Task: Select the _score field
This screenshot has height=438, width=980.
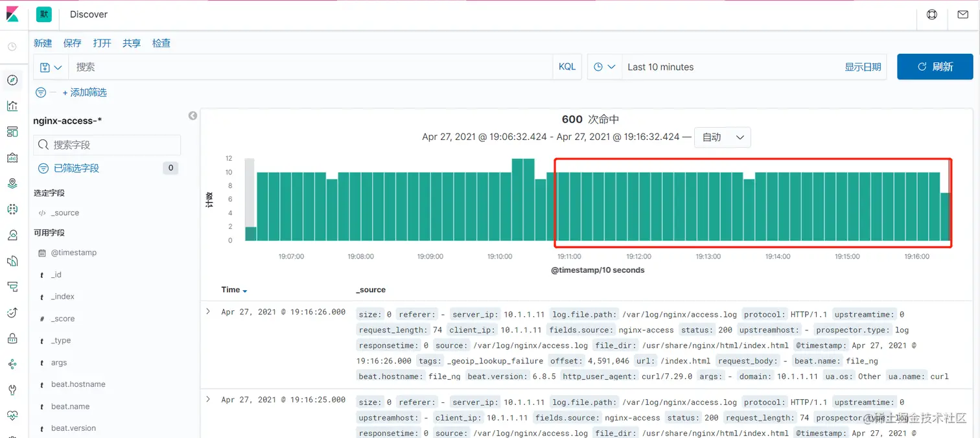Action: point(63,319)
